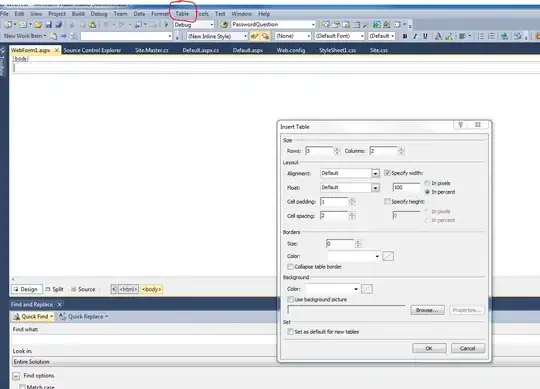This screenshot has height=389, width=540.
Task: Click Cancel in Insert Table dialog
Action: [x=468, y=348]
